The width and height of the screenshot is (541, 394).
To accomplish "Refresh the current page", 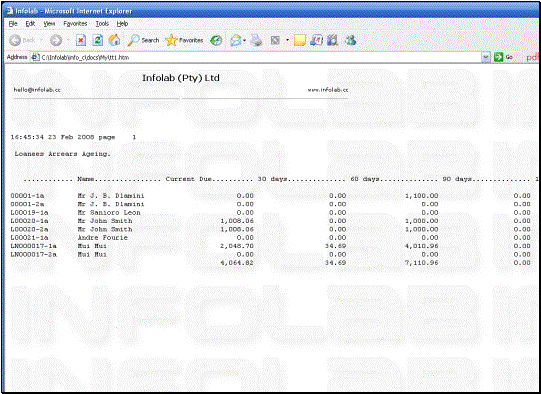I will pyautogui.click(x=98, y=40).
